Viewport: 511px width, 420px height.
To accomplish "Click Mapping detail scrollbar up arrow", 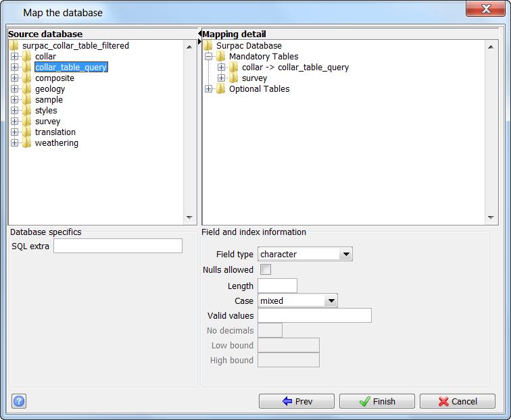I will coord(491,47).
